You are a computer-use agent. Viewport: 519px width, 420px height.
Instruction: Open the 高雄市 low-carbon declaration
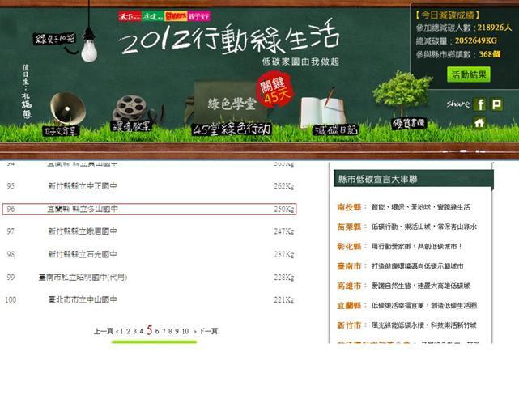[350, 286]
